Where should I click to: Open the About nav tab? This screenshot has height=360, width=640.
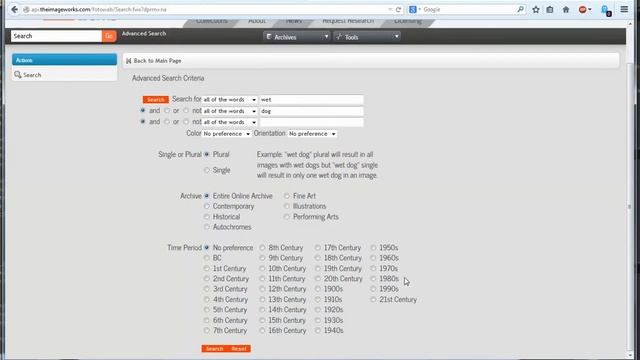257,21
